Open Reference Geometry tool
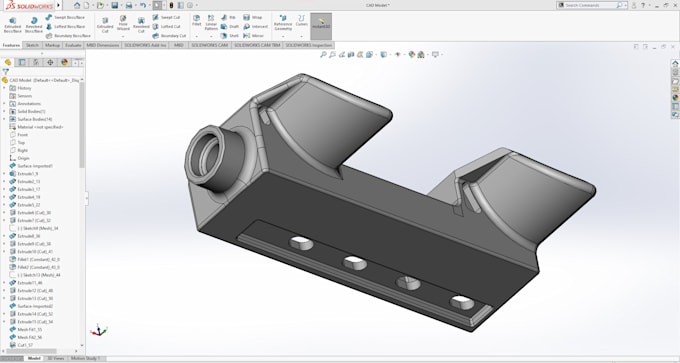 coord(283,23)
